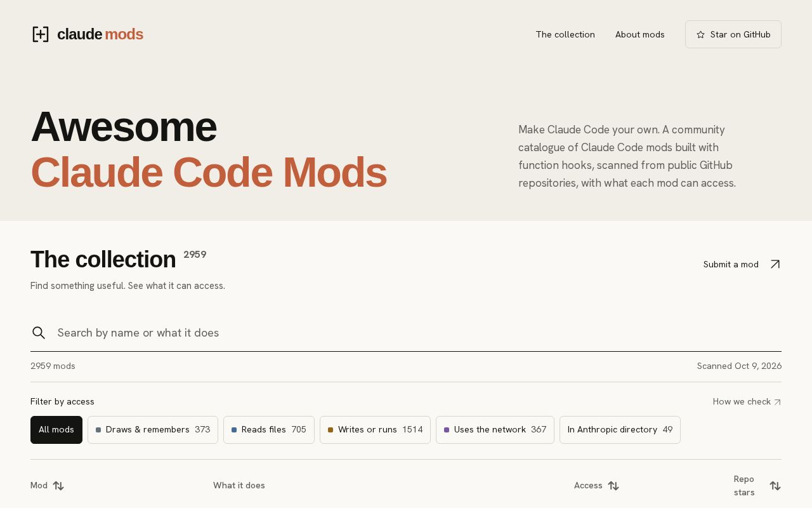Open the Submit a mod link
This screenshot has width=812, height=508.
[742, 264]
